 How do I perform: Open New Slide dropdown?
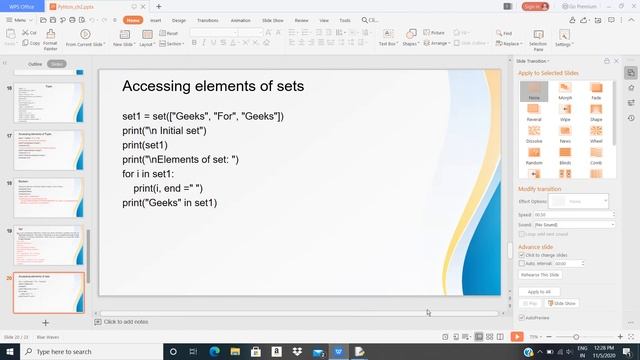click(124, 44)
